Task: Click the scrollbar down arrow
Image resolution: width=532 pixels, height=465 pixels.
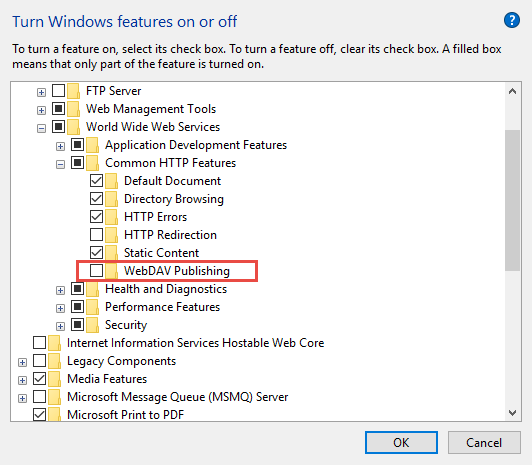Action: click(512, 413)
